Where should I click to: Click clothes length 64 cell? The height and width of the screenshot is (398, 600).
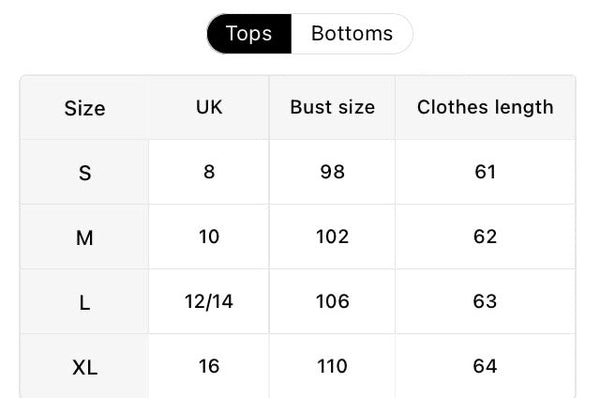485,366
